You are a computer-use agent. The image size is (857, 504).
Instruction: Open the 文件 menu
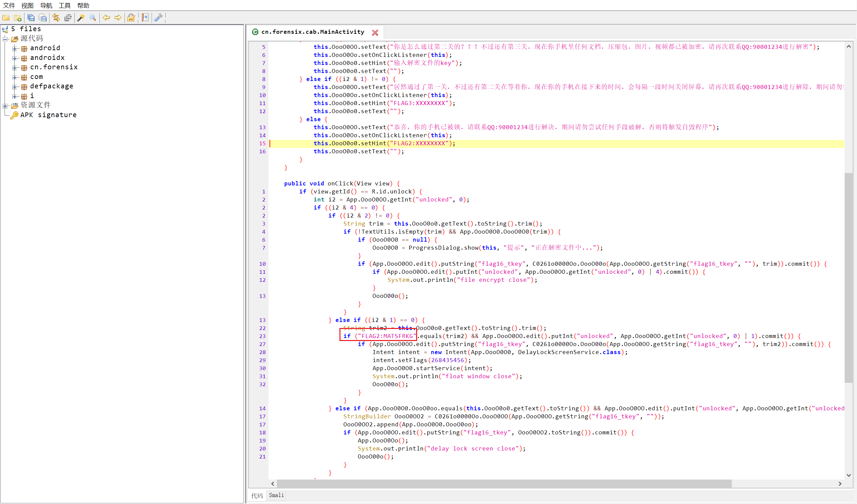(x=9, y=5)
